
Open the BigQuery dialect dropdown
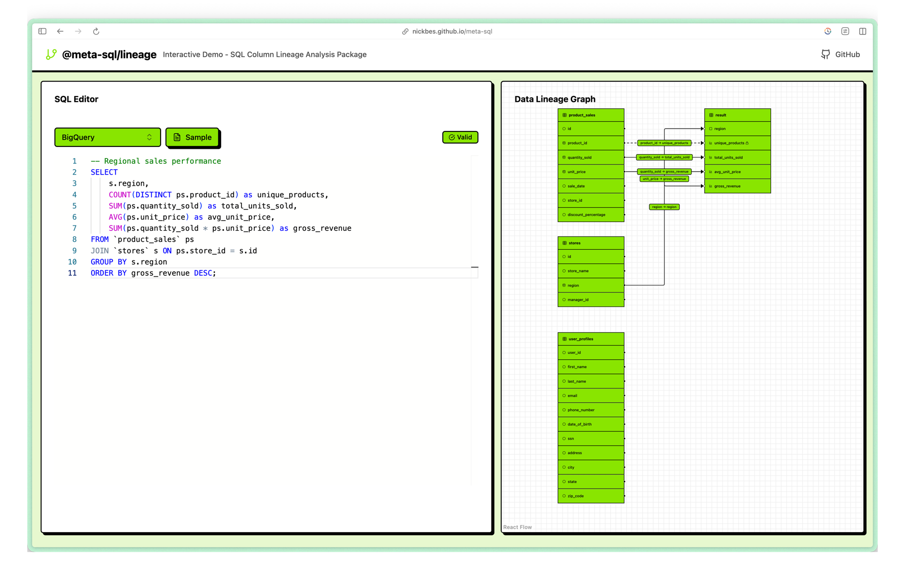107,137
